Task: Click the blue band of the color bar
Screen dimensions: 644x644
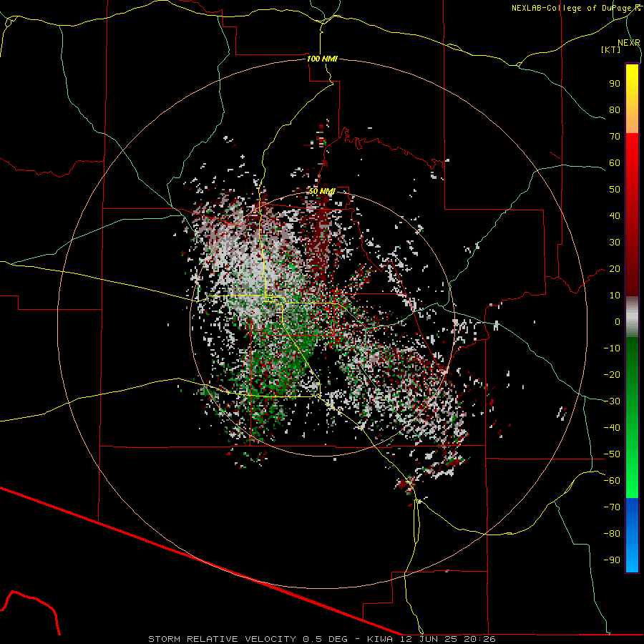Action: point(632,535)
